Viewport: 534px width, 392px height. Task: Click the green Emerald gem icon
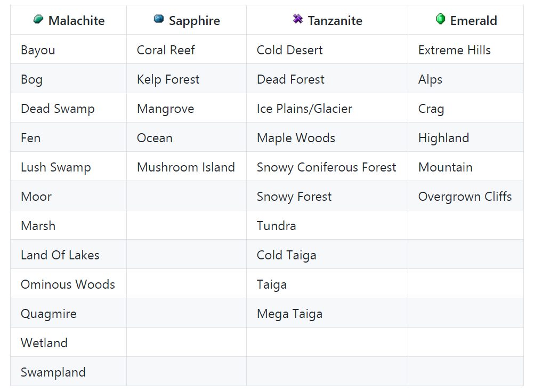tap(440, 19)
